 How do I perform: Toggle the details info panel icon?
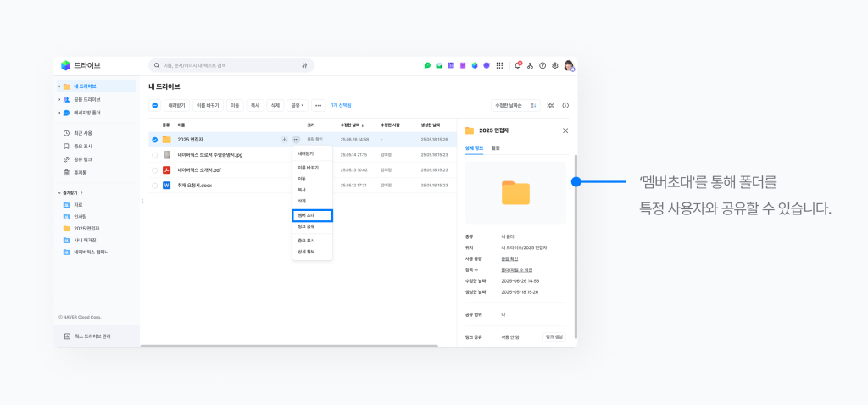pyautogui.click(x=565, y=106)
